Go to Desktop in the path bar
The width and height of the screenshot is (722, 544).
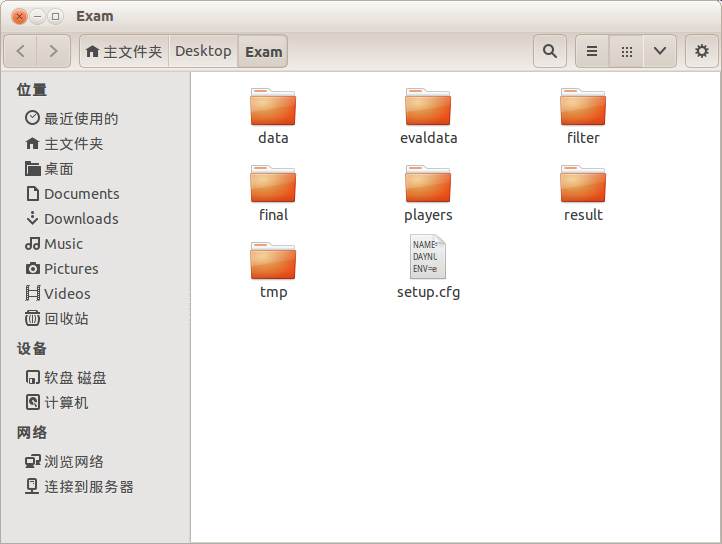pos(203,51)
